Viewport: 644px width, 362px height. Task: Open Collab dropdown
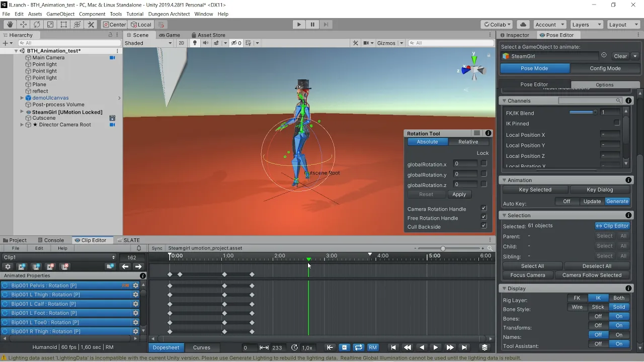[497, 24]
